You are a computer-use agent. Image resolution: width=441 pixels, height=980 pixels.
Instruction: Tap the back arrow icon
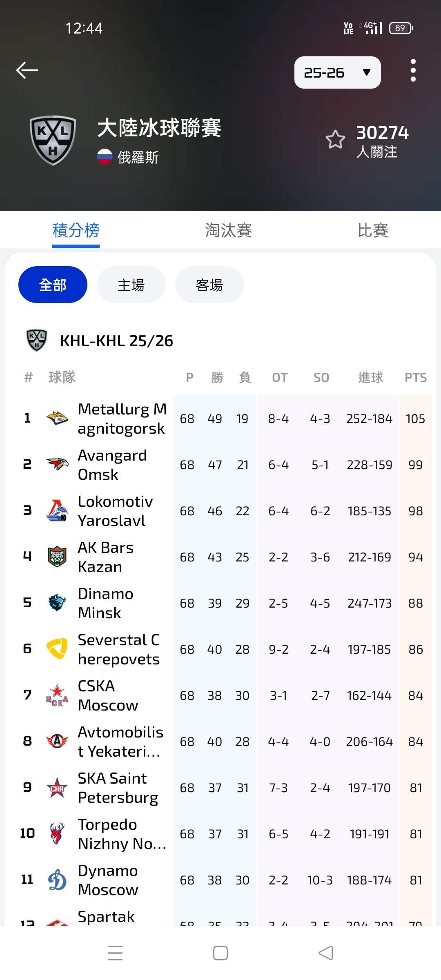click(27, 70)
